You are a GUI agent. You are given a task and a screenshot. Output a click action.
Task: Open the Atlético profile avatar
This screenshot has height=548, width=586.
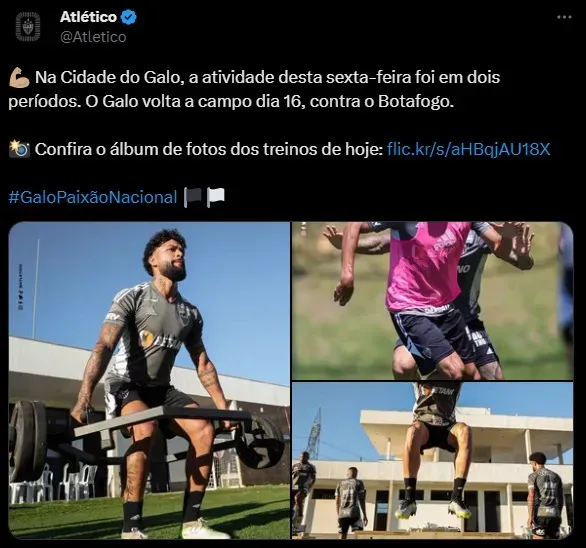point(28,26)
